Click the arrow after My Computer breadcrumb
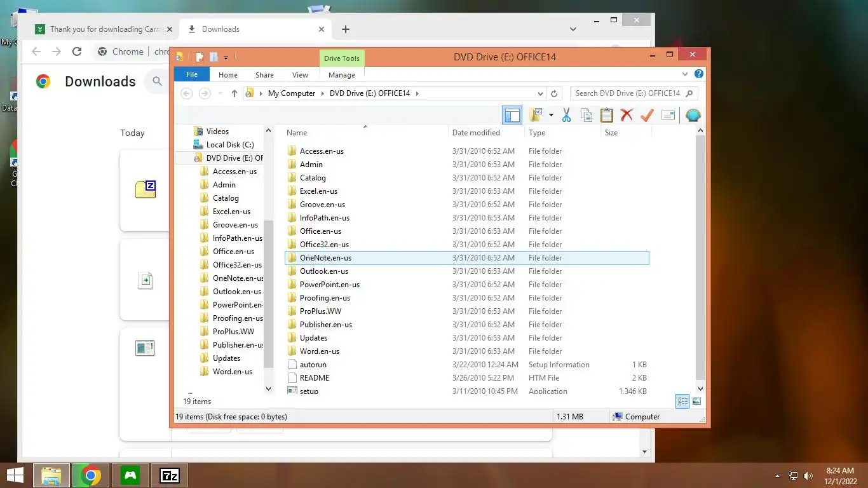This screenshot has width=868, height=488. [322, 93]
